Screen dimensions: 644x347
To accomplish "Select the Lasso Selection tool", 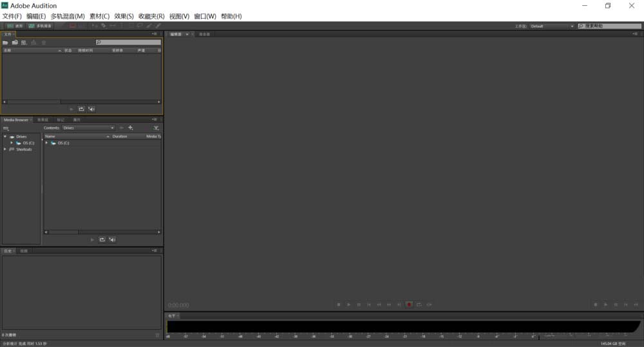I will point(140,26).
